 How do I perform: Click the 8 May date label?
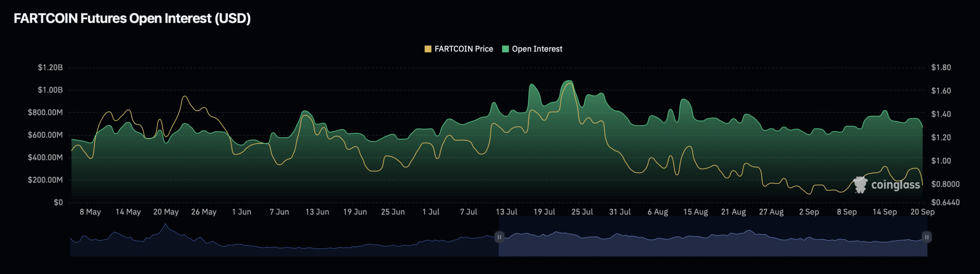90,212
